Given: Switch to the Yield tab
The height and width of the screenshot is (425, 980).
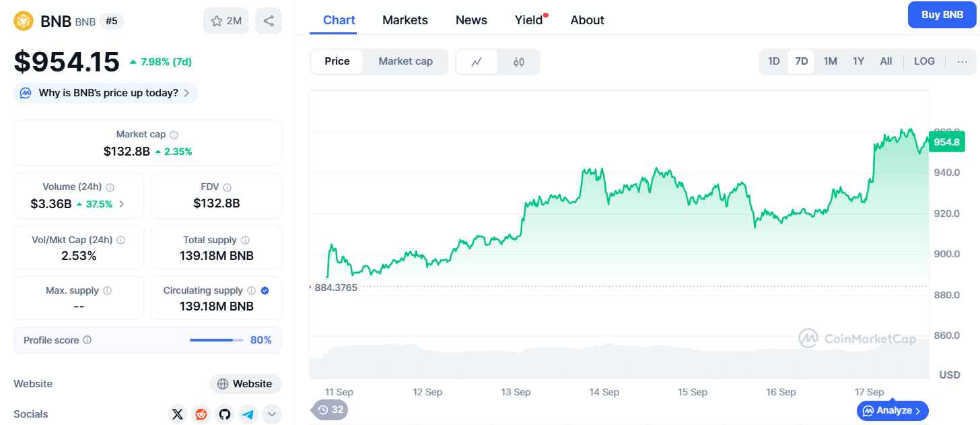Looking at the screenshot, I should pyautogui.click(x=529, y=20).
